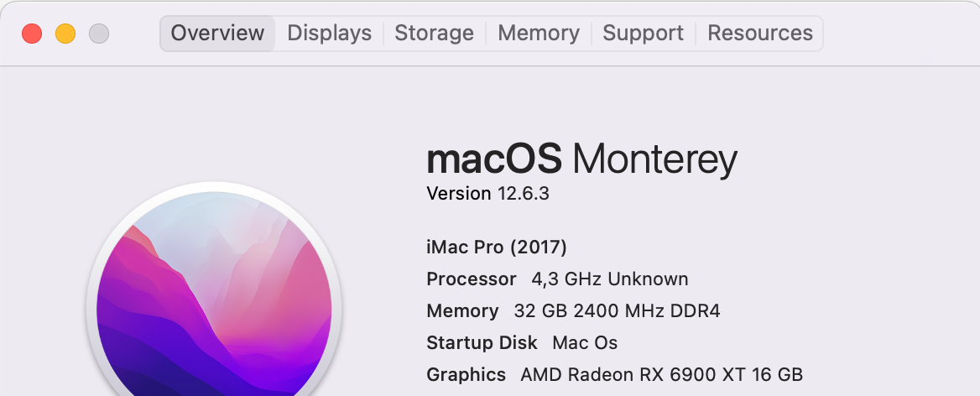980x396 pixels.
Task: Close the About This Mac window
Action: coord(32,34)
